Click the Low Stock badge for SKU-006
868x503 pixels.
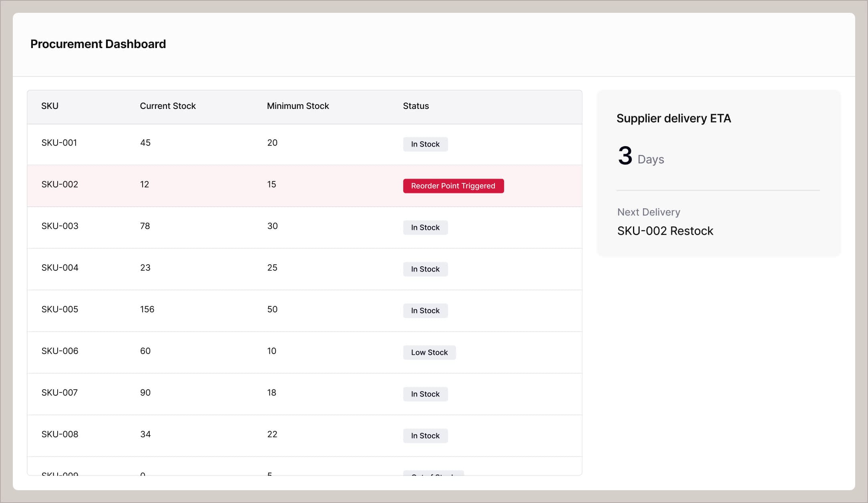(x=429, y=352)
